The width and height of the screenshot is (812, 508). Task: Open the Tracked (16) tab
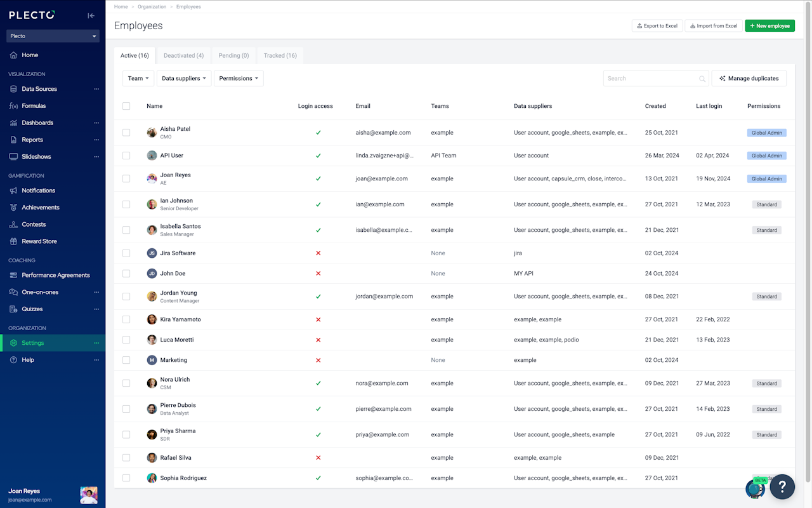[280, 56]
